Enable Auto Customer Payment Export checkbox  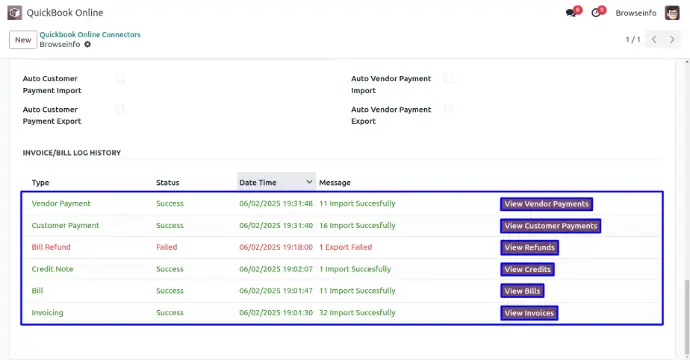(120, 109)
